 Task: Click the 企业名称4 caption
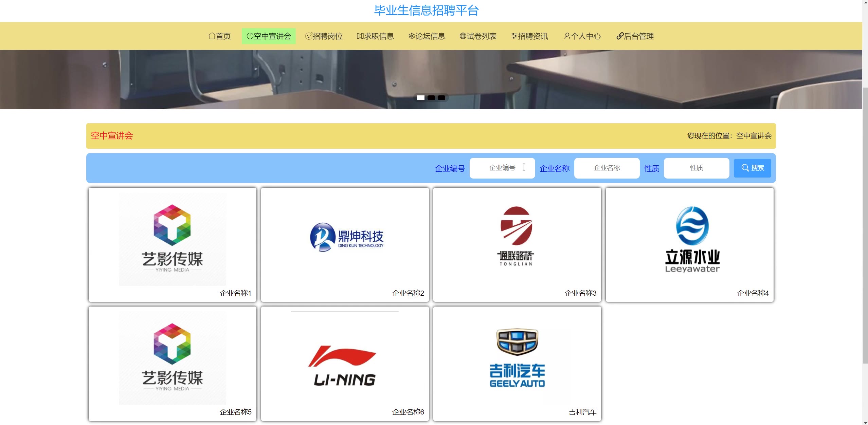[753, 293]
